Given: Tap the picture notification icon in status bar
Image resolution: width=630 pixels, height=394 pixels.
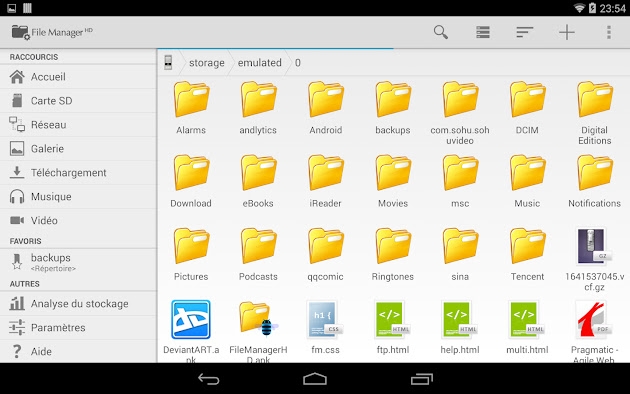Looking at the screenshot, I should (x=12, y=8).
